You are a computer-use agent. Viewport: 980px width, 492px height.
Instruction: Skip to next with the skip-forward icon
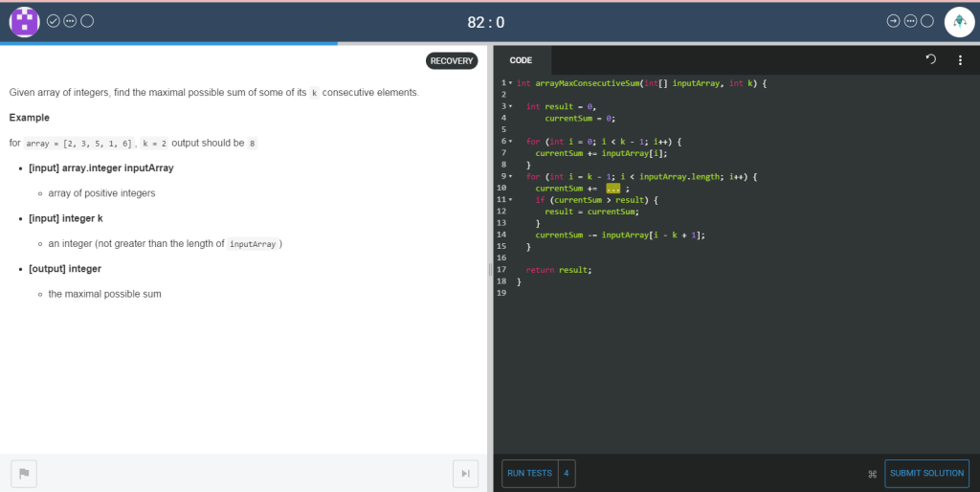[466, 473]
